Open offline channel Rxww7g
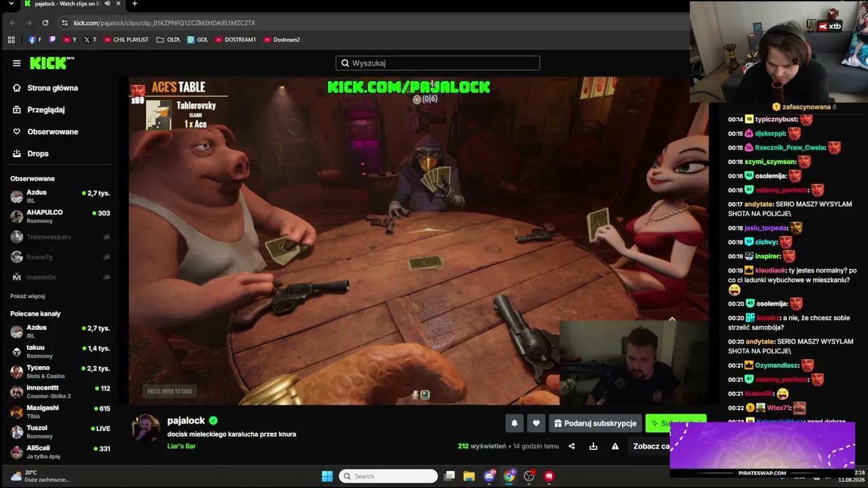This screenshot has width=868, height=488. (x=60, y=257)
